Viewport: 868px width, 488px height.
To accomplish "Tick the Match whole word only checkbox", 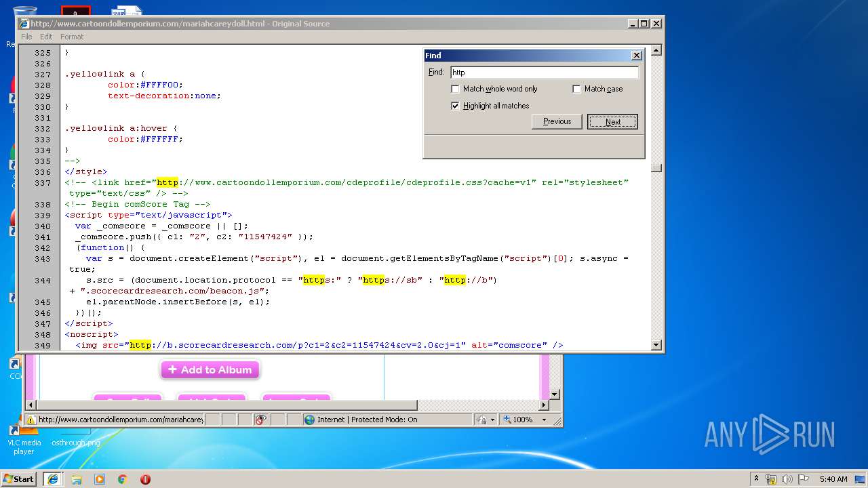I will [x=455, y=89].
